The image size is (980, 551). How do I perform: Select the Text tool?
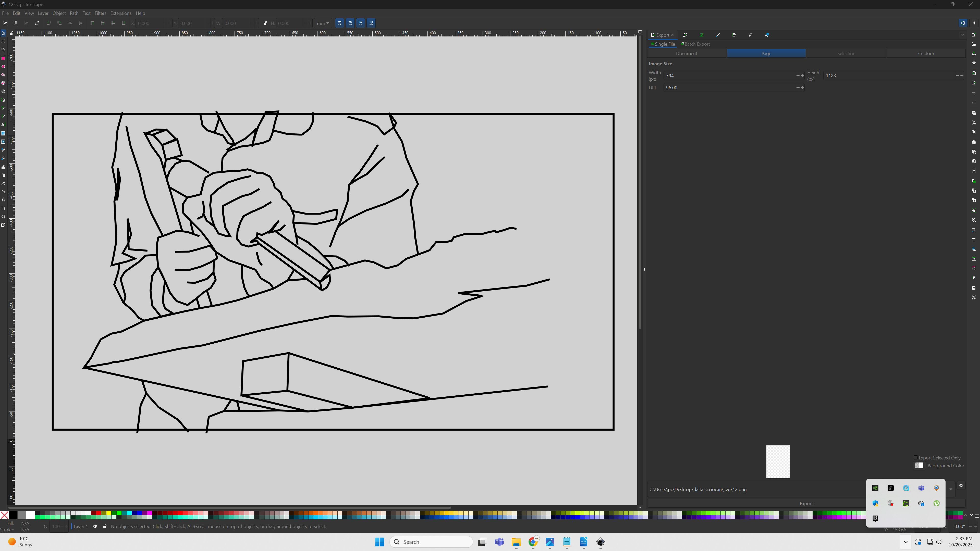point(3,125)
